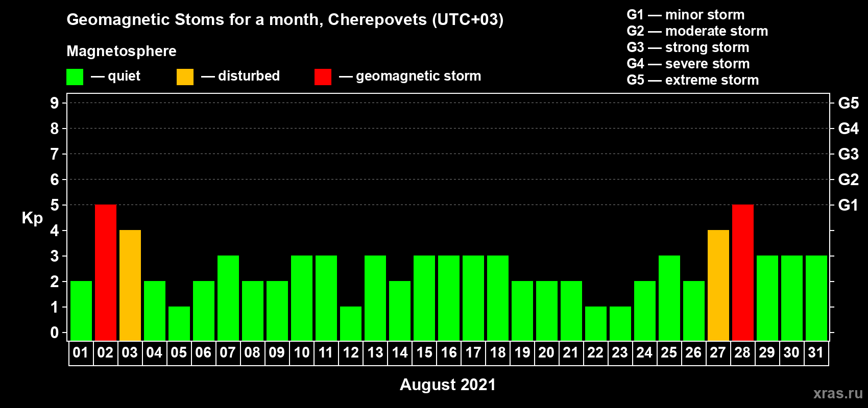Select the orange bar for August 27
The height and width of the screenshot is (408, 868).
(x=718, y=285)
